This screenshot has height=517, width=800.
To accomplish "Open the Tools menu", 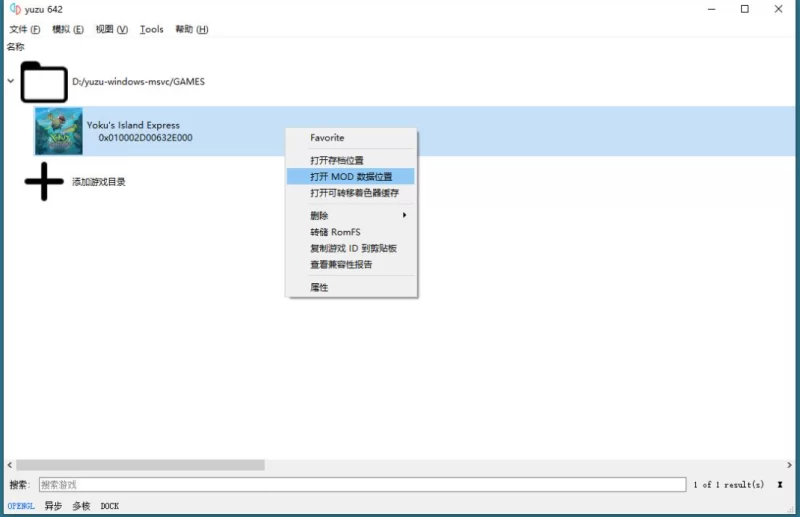I will [152, 29].
